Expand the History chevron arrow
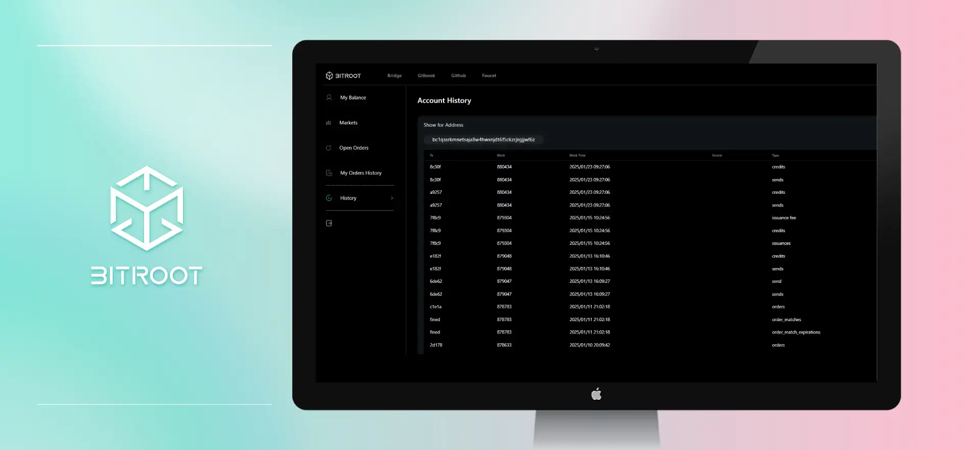Image resolution: width=980 pixels, height=450 pixels. click(392, 198)
